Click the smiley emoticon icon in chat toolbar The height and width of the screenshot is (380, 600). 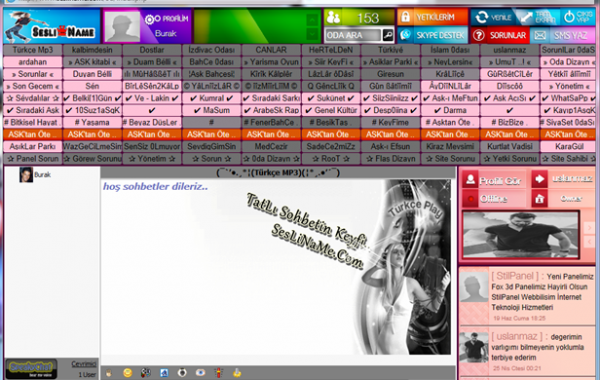tap(127, 372)
